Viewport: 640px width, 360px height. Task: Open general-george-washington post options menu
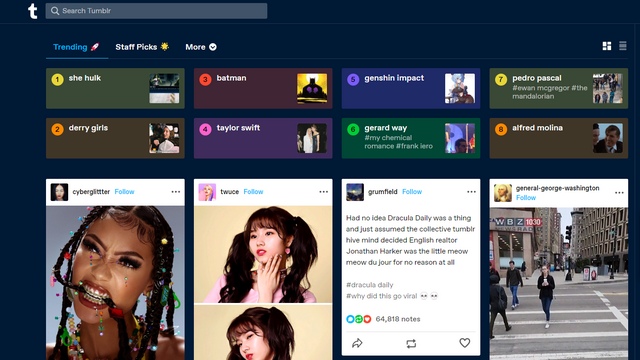point(619,193)
